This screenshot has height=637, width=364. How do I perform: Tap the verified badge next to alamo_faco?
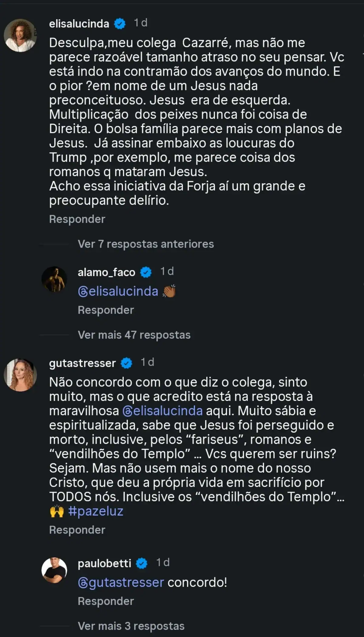click(x=146, y=272)
